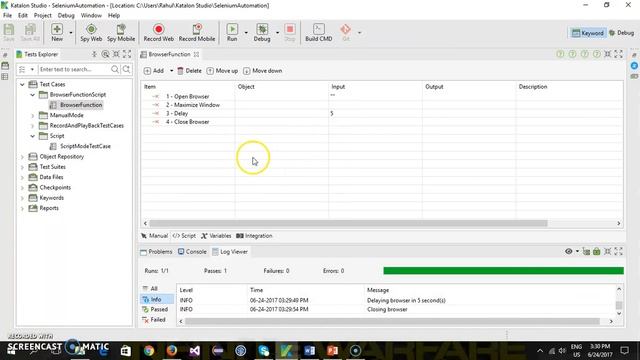Open Debug dropdown arrow in toolbar
640x360 pixels.
(278, 33)
